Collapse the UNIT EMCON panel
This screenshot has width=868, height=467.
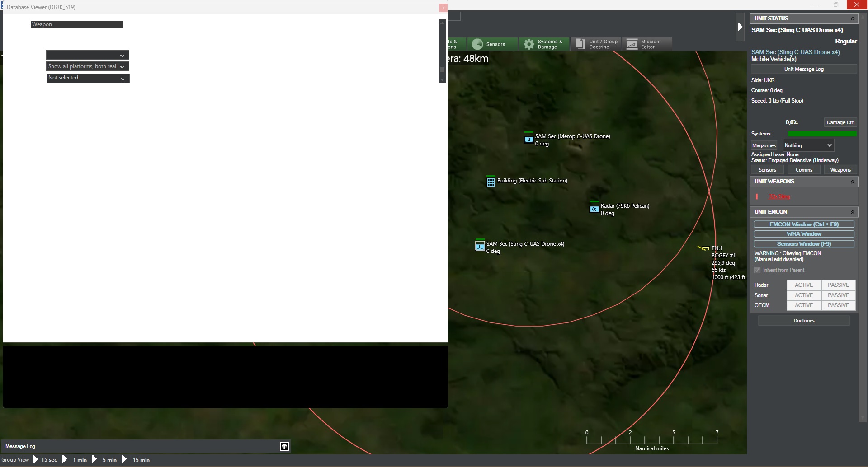pos(853,212)
